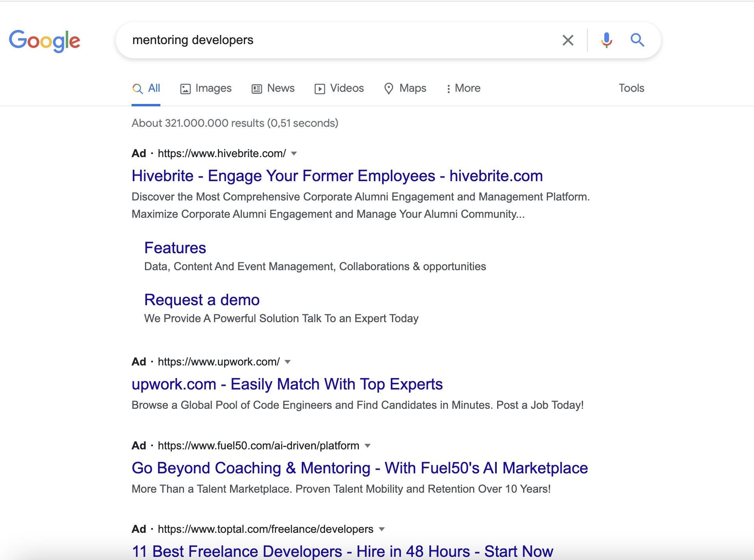Viewport: 754px width, 560px height.
Task: Click the Google logo
Action: pos(45,41)
